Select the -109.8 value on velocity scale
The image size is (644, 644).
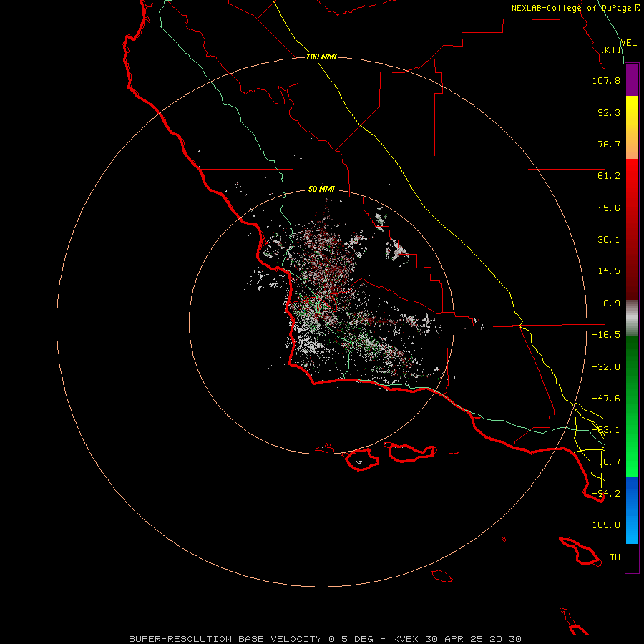click(x=603, y=525)
